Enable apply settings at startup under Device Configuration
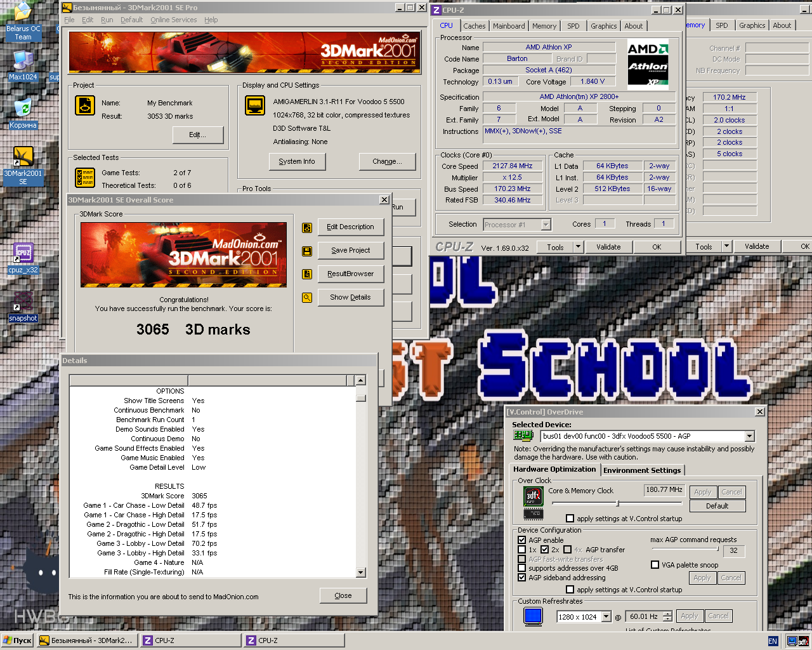This screenshot has height=650, width=812. point(570,590)
